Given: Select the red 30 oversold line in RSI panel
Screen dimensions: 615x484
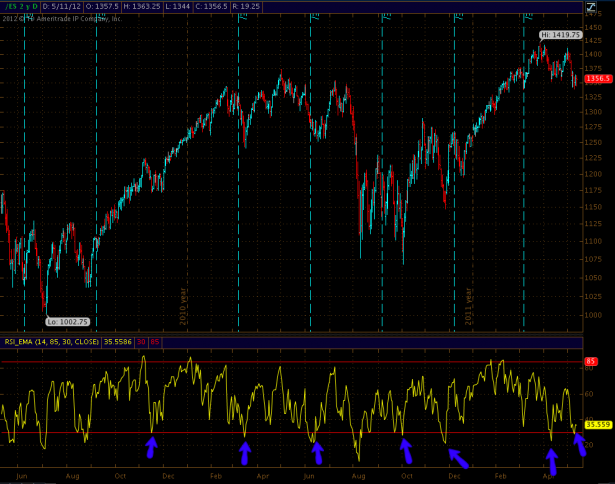Looking at the screenshot, I should (291, 432).
